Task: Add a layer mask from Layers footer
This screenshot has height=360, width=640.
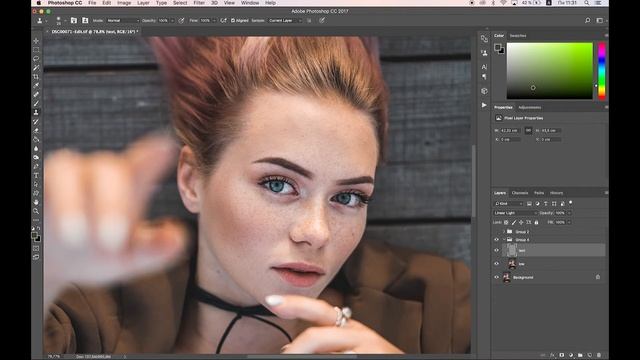Action: point(562,355)
